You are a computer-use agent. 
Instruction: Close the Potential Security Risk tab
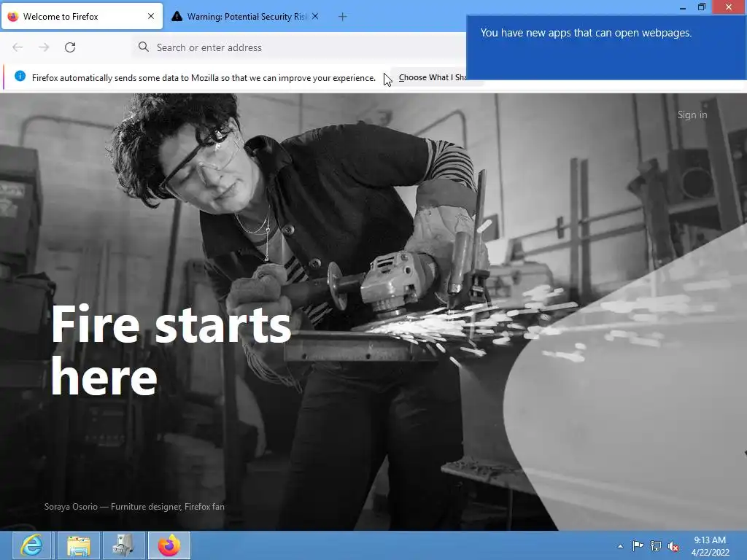[x=315, y=16]
